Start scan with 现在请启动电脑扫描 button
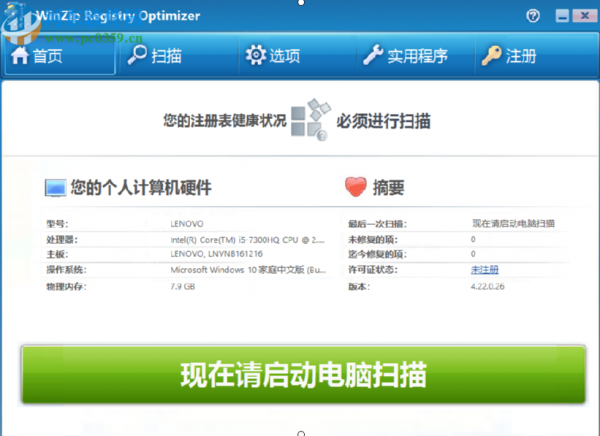Image resolution: width=600 pixels, height=436 pixels. (303, 374)
